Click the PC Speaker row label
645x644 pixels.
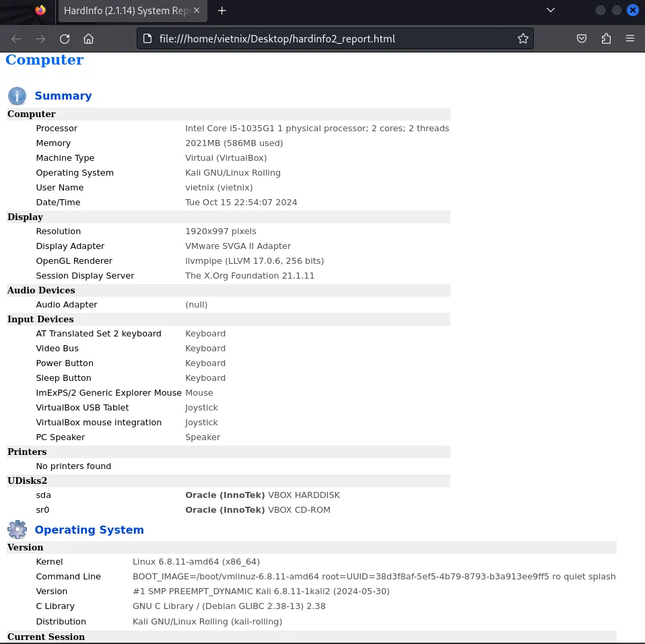click(61, 437)
